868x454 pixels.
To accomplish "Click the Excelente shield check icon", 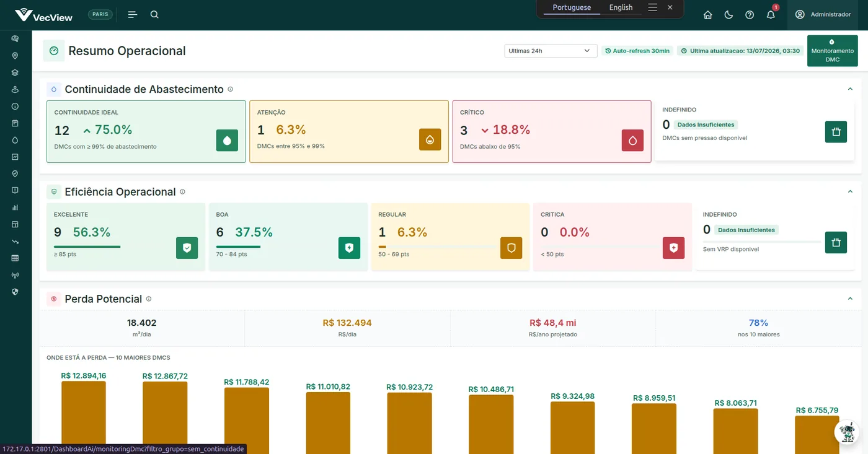I will [187, 248].
